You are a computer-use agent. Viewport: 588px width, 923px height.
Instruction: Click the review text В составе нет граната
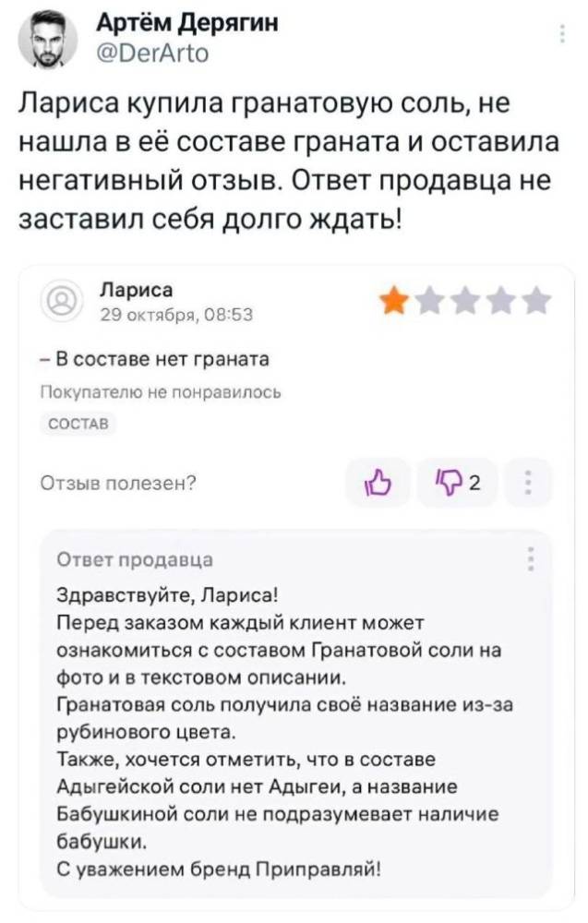click(x=155, y=358)
